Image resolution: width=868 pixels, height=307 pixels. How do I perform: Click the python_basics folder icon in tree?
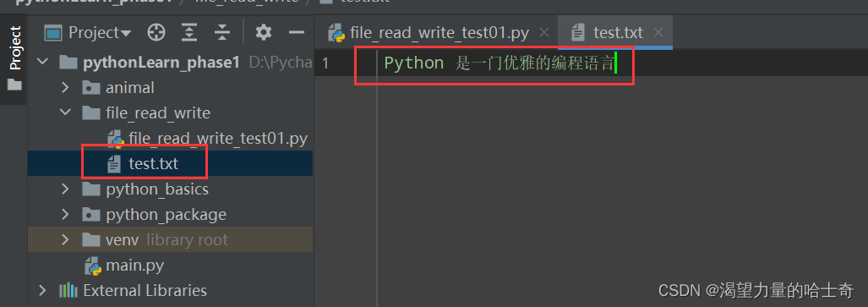90,189
